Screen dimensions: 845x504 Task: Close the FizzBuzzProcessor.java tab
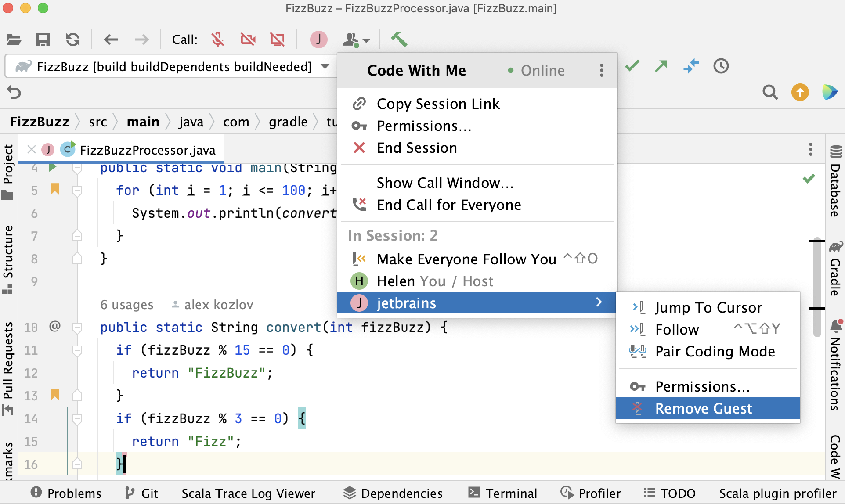click(x=32, y=150)
